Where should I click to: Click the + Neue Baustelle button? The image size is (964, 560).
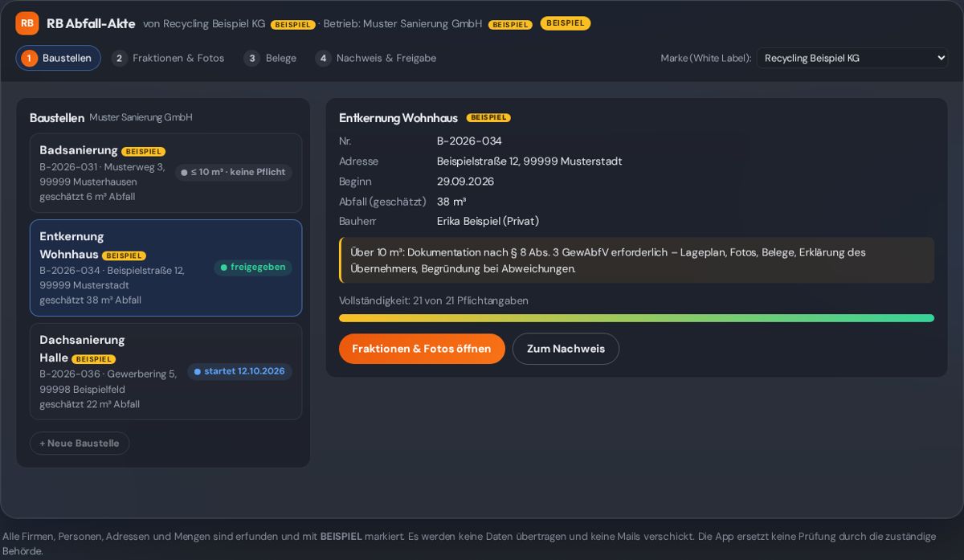80,444
